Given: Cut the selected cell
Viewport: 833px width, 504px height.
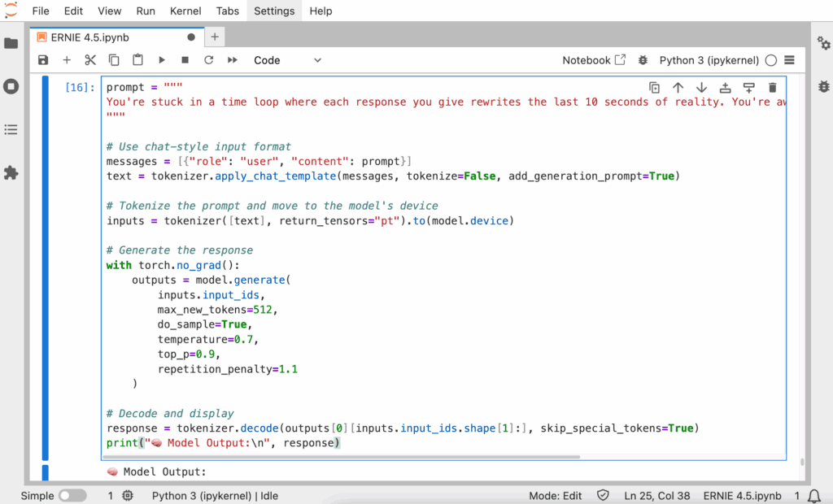Looking at the screenshot, I should tap(90, 60).
